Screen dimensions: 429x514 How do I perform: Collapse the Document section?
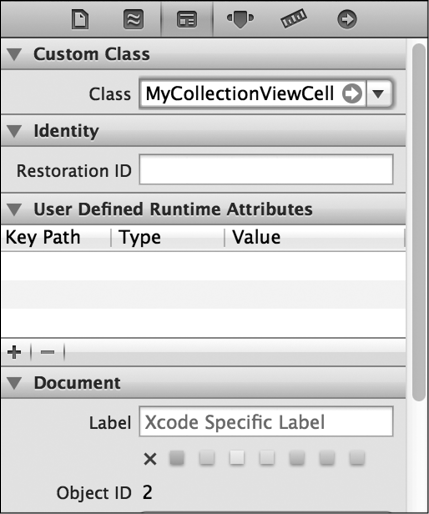click(x=14, y=383)
